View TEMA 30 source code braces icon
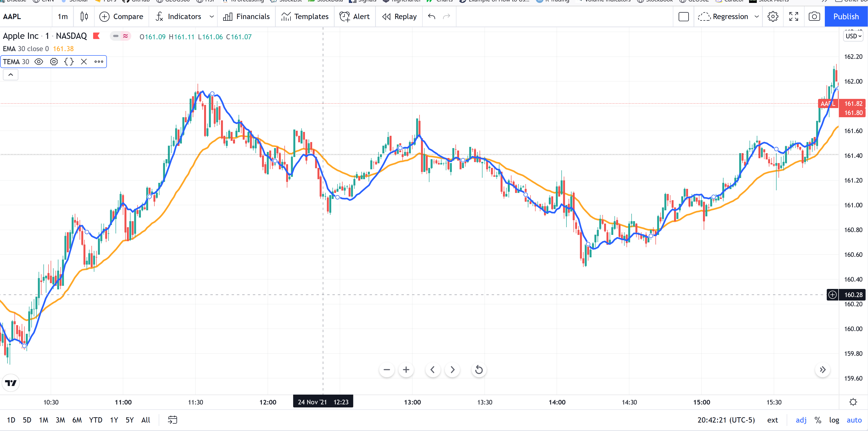This screenshot has width=868, height=431. 69,62
